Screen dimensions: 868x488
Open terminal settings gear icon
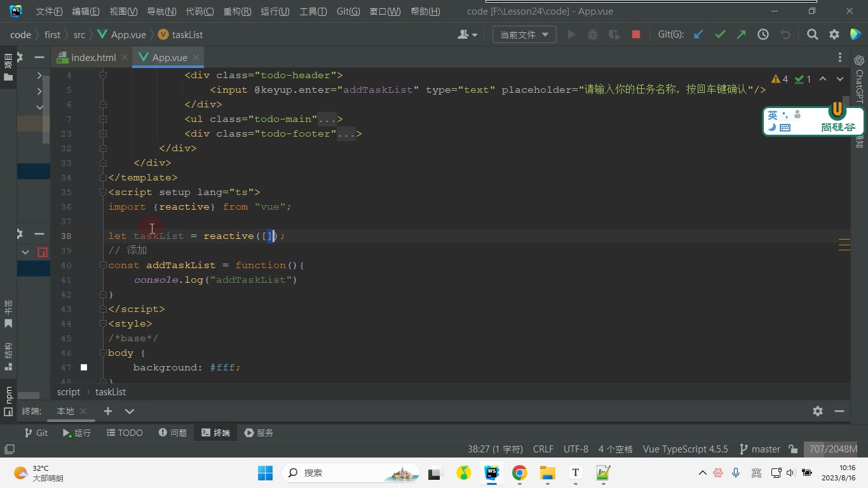(818, 411)
